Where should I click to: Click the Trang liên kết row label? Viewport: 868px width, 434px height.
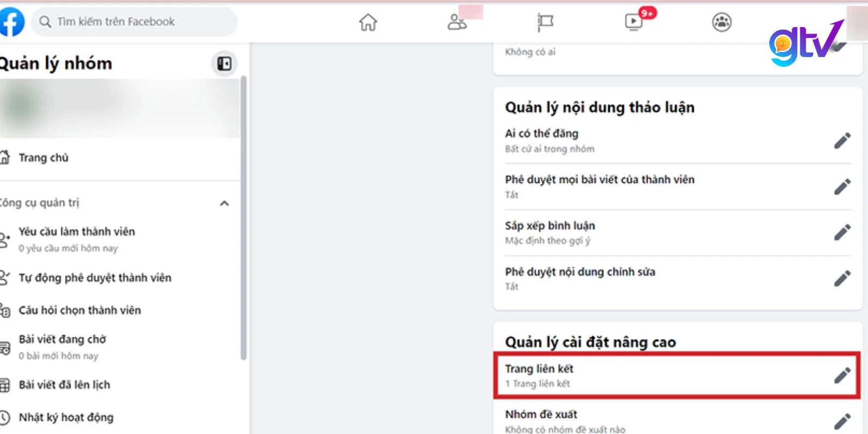539,369
